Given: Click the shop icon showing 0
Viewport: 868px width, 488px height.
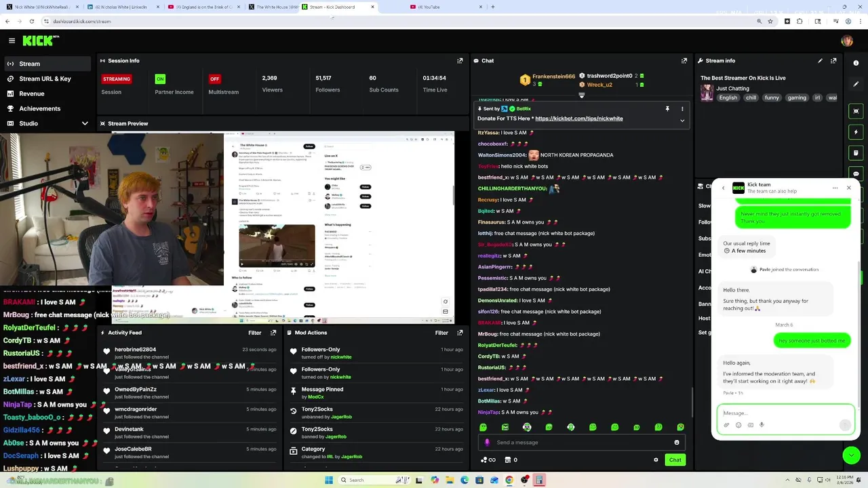Looking at the screenshot, I should pos(511,460).
